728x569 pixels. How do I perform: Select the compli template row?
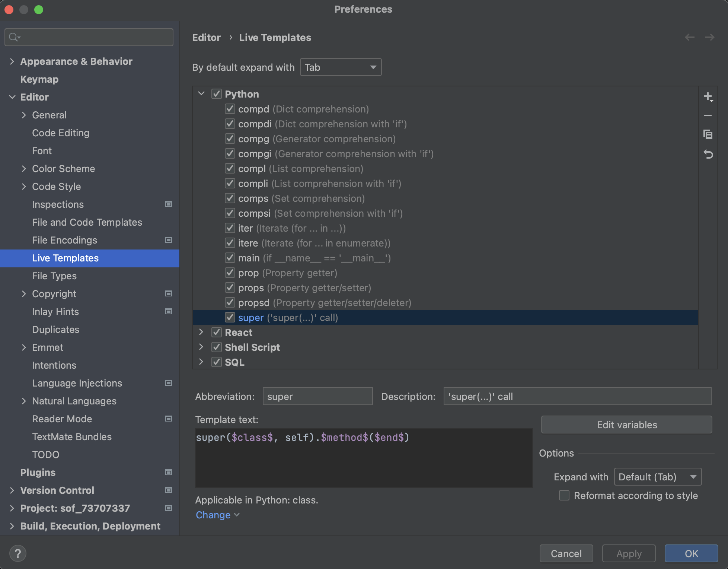pos(445,183)
